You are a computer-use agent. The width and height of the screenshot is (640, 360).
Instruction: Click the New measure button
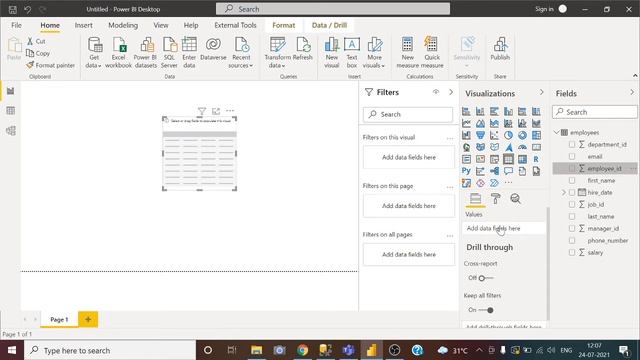(x=407, y=52)
